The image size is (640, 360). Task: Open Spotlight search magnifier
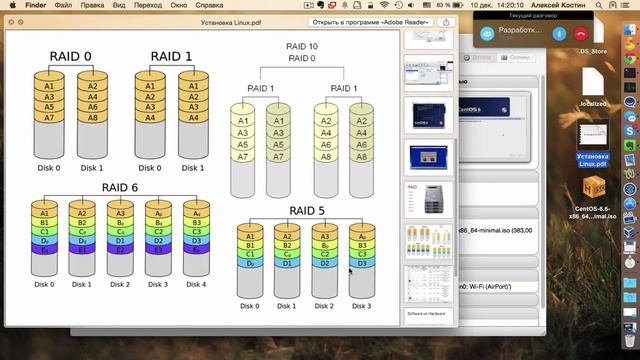[599, 5]
